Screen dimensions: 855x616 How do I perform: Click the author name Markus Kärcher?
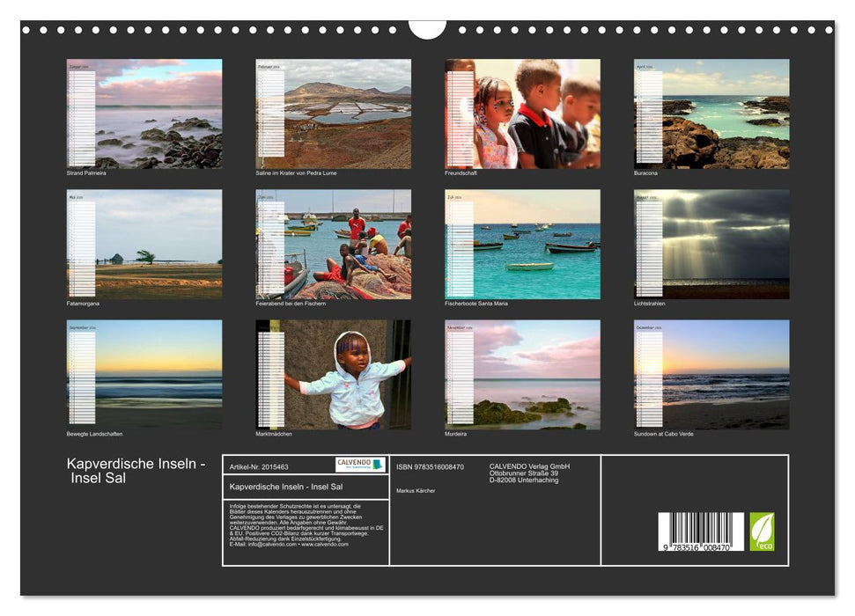click(416, 490)
